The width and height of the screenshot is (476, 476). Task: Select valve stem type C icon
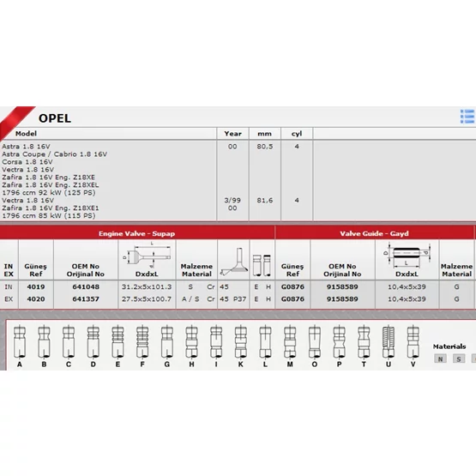point(69,342)
